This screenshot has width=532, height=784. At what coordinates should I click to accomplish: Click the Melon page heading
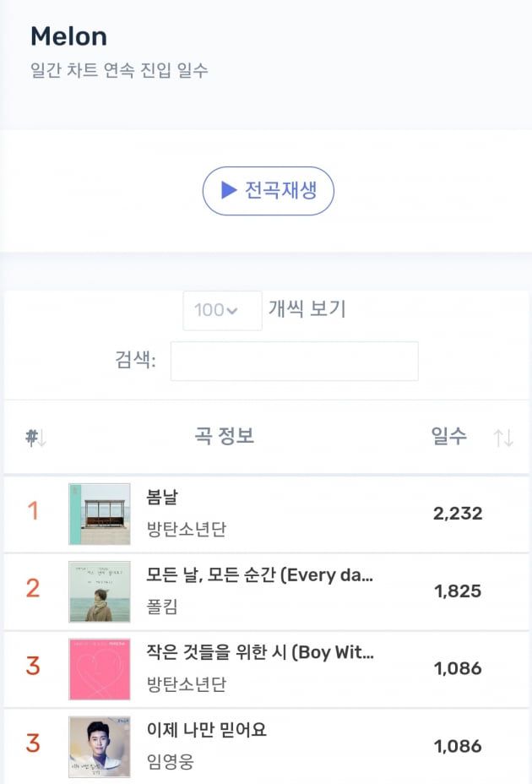68,36
